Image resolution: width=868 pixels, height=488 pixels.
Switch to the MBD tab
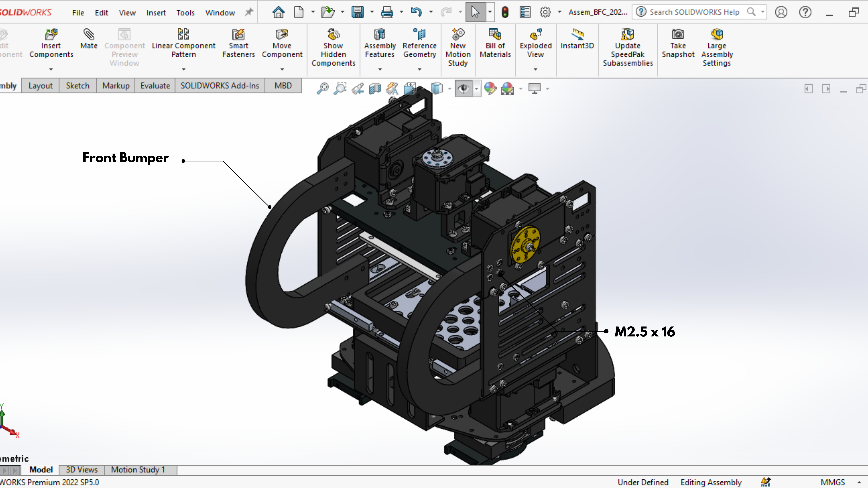[x=283, y=86]
